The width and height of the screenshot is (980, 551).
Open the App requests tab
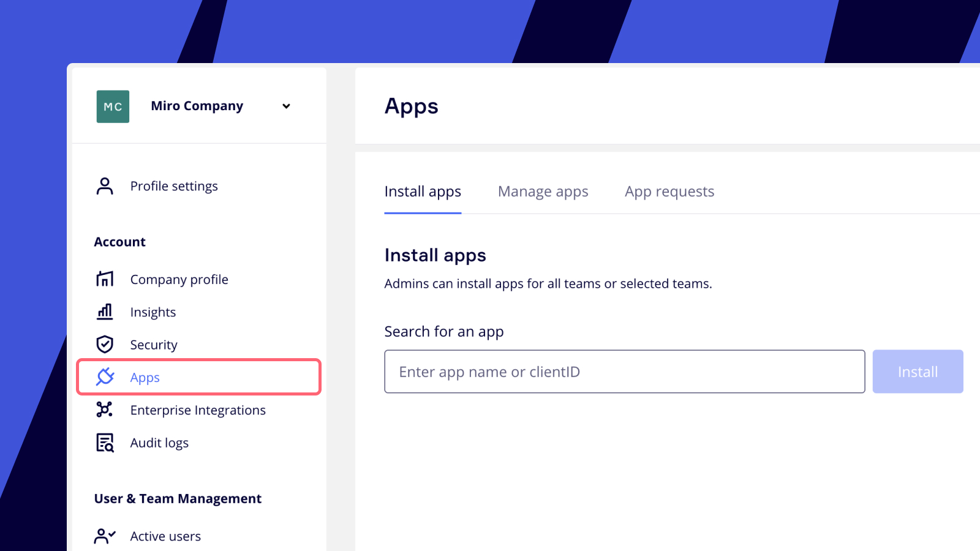click(669, 192)
